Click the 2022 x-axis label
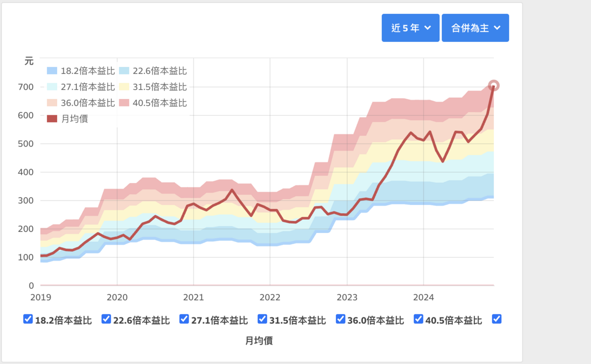This screenshot has height=364, width=591. coord(270,298)
